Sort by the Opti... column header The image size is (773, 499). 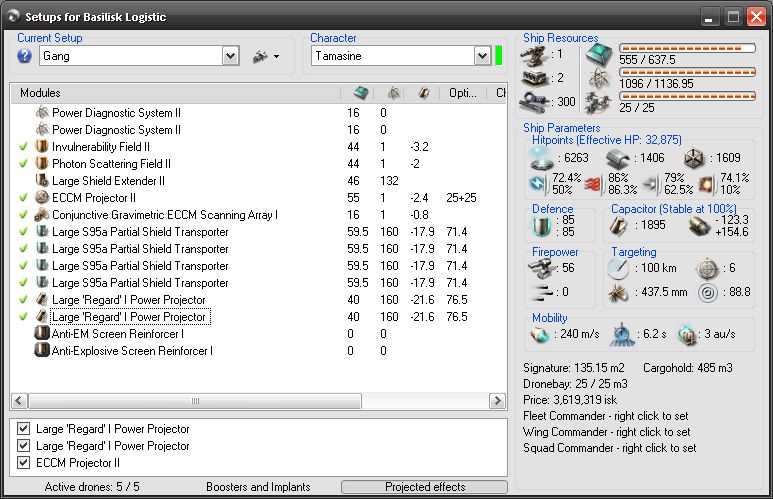[x=462, y=93]
